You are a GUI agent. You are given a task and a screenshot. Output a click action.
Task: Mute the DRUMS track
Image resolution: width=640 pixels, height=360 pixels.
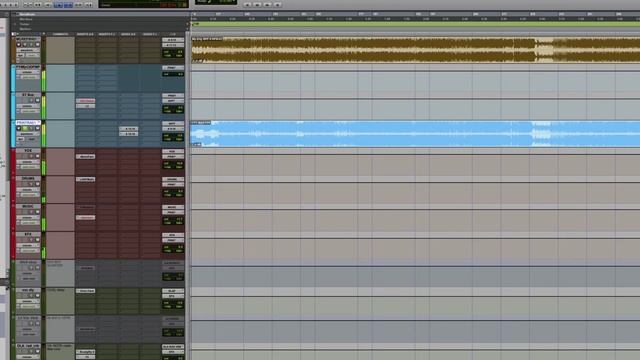coord(38,184)
